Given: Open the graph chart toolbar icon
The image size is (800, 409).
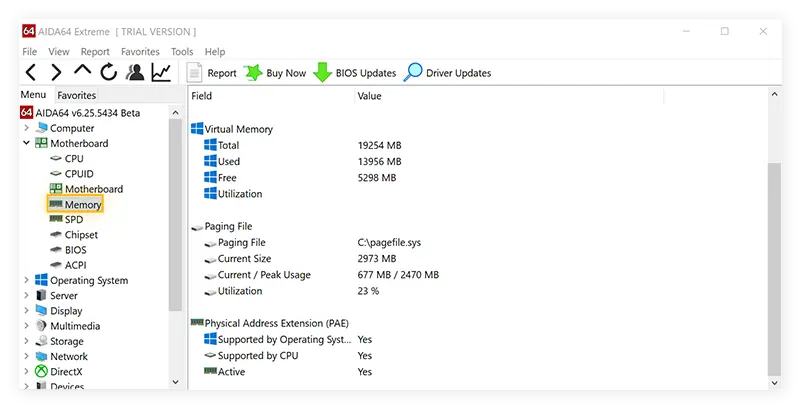Looking at the screenshot, I should click(x=161, y=72).
